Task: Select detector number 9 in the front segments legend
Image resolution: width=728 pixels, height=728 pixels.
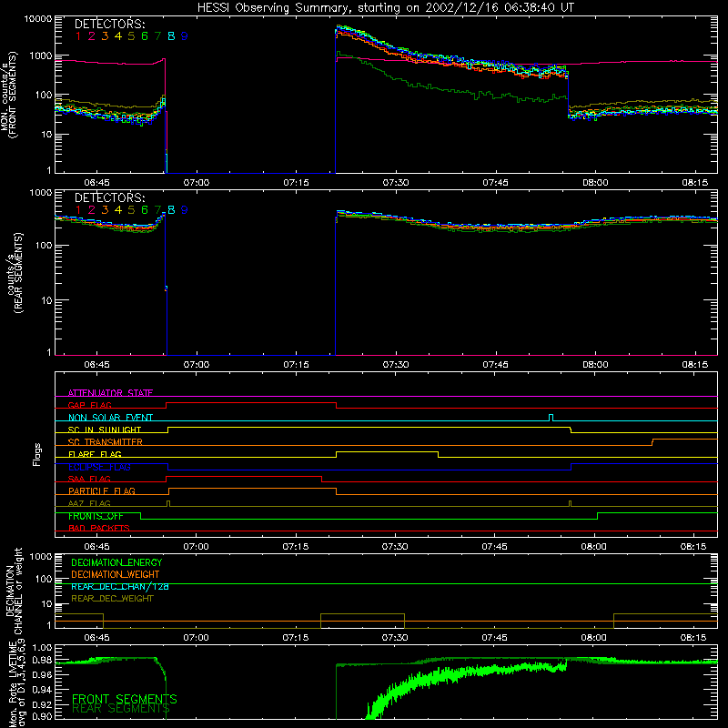Action: click(x=185, y=36)
